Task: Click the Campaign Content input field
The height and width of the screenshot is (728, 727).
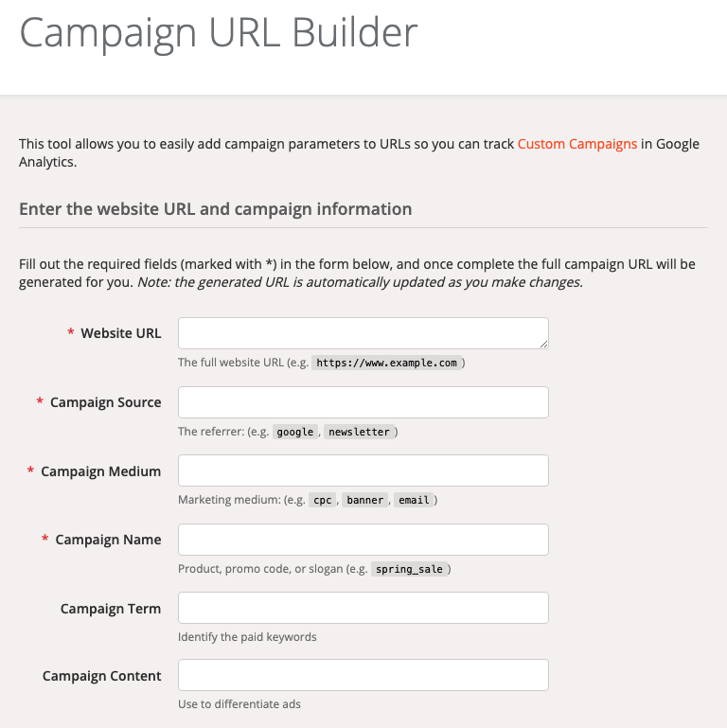Action: (x=363, y=675)
